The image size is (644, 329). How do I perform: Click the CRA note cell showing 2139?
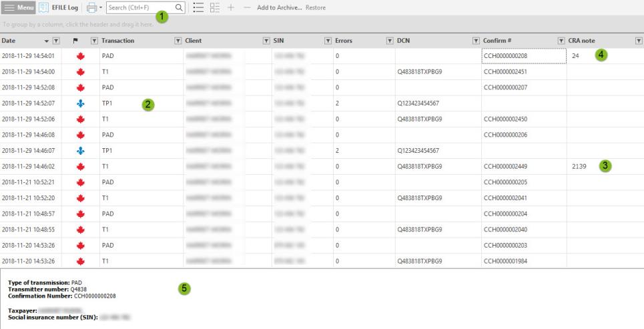(579, 167)
